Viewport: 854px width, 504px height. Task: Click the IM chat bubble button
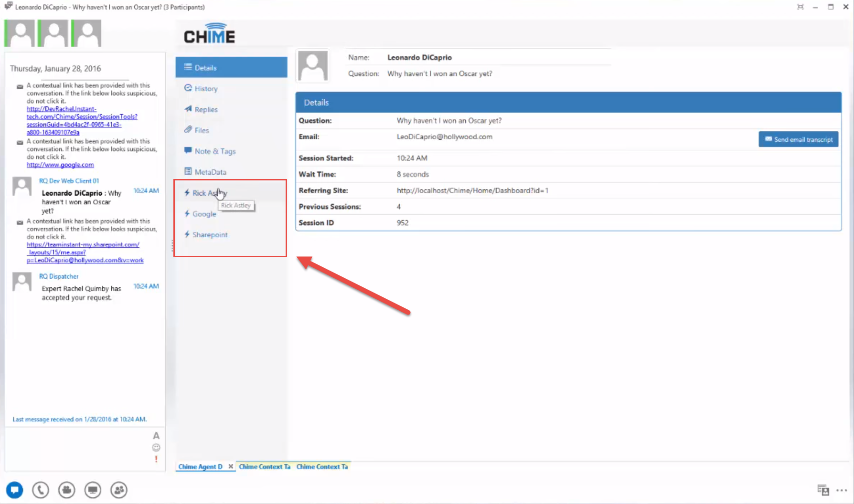[14, 490]
